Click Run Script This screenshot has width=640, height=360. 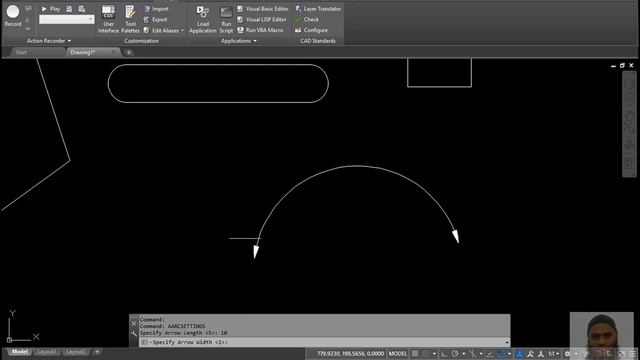coord(226,19)
